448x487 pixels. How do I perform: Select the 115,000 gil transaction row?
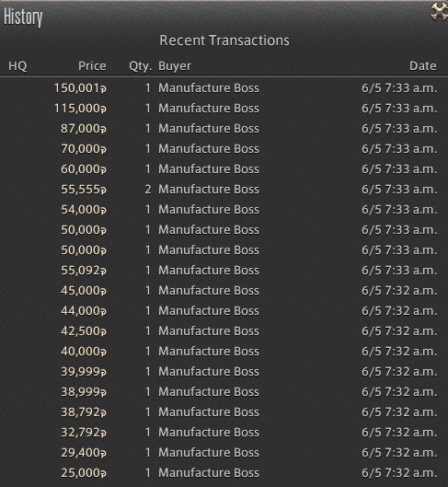click(224, 108)
